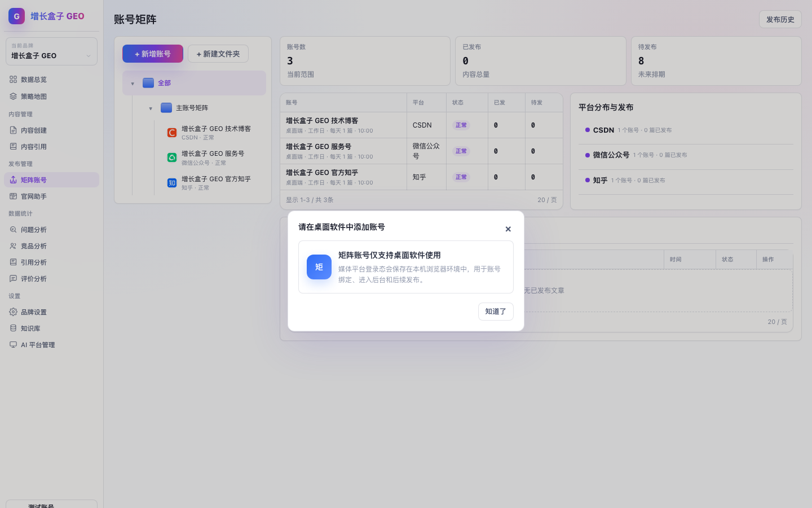Go to 策略地图 sidebar item

(x=51, y=97)
